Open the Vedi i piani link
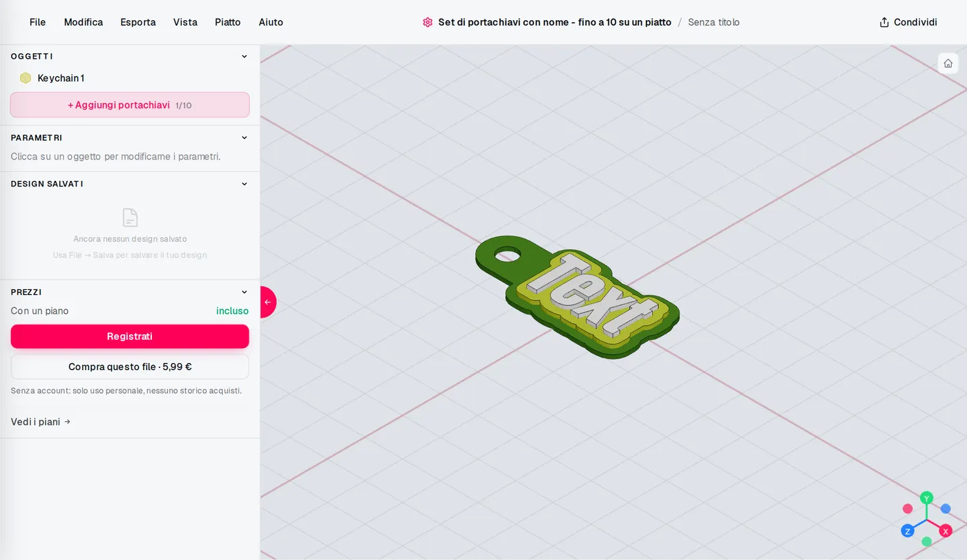Image resolution: width=967 pixels, height=560 pixels. click(41, 422)
